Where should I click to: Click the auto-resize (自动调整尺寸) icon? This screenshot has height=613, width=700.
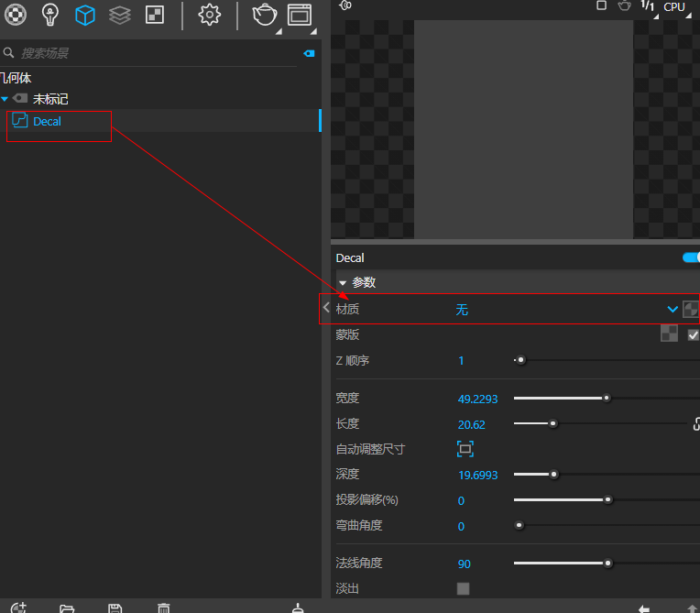tap(465, 449)
